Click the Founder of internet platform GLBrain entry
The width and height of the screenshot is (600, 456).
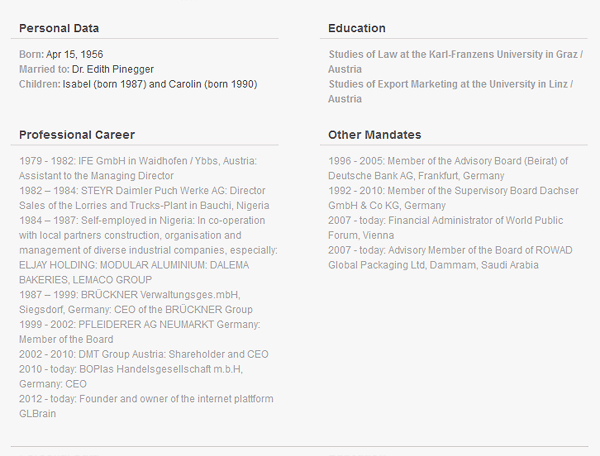tap(146, 406)
